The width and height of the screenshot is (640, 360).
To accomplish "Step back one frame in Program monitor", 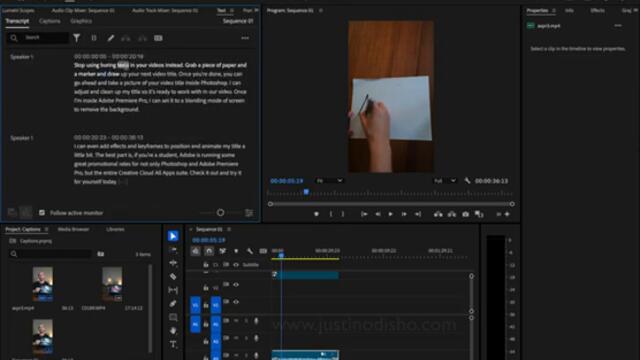I will point(378,214).
